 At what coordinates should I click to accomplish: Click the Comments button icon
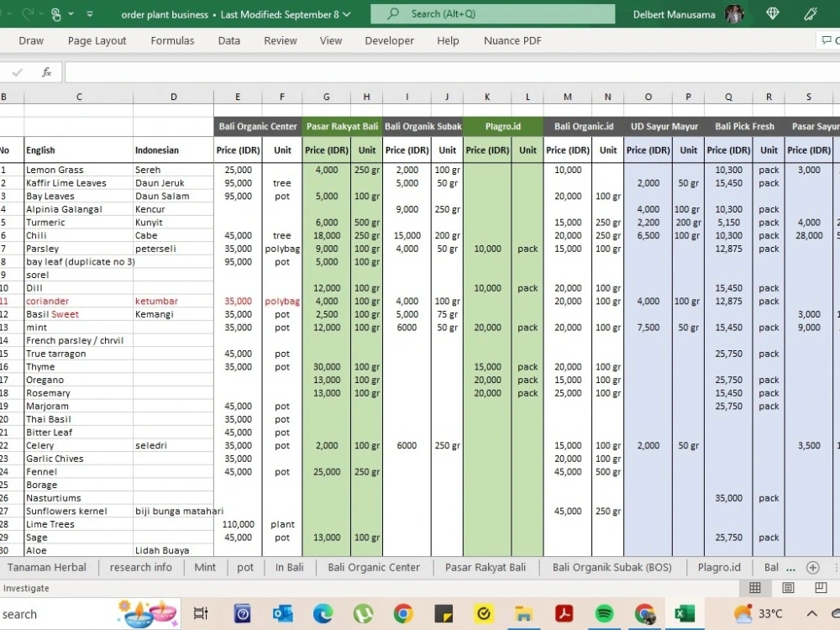828,40
